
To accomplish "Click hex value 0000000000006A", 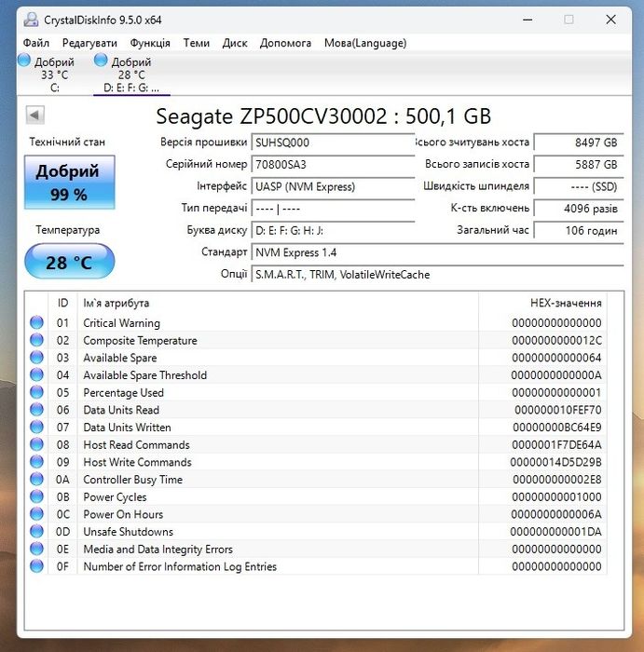I will 556,514.
